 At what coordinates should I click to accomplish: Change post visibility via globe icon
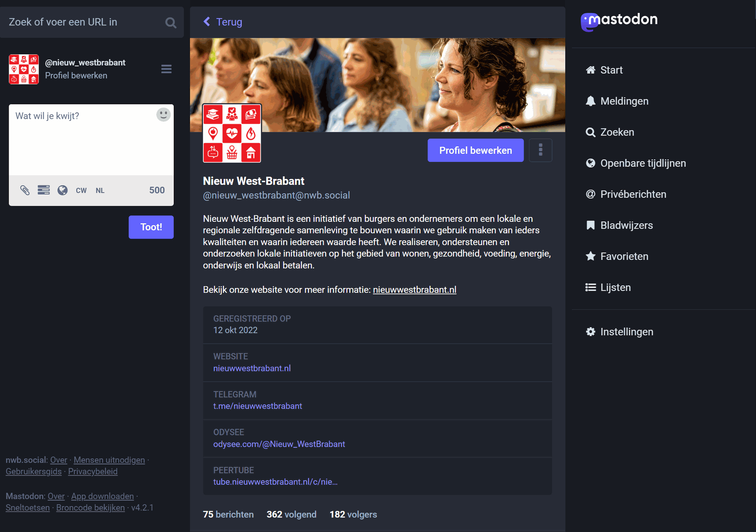click(x=63, y=190)
